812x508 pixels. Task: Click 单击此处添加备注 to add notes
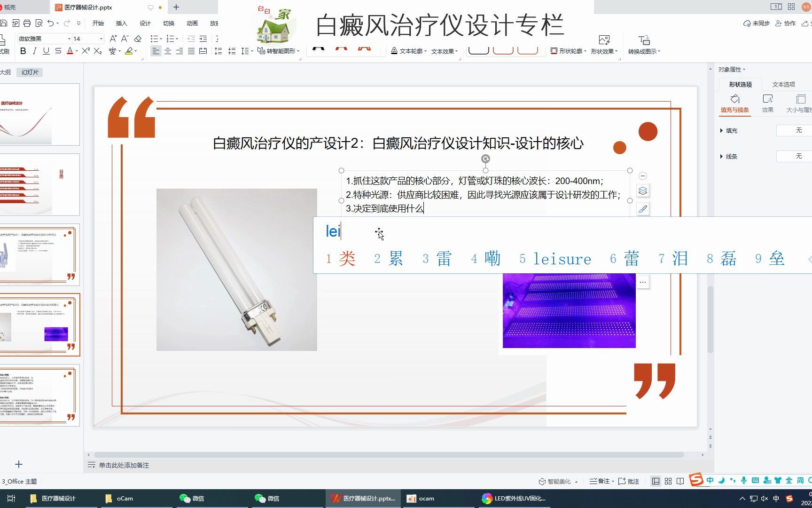point(123,465)
